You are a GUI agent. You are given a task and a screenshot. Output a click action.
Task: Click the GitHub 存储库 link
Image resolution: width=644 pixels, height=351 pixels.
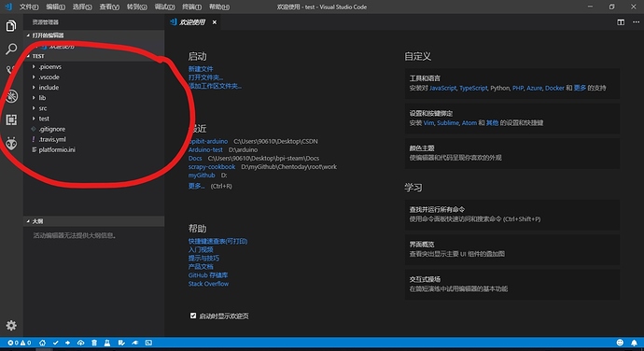point(208,275)
